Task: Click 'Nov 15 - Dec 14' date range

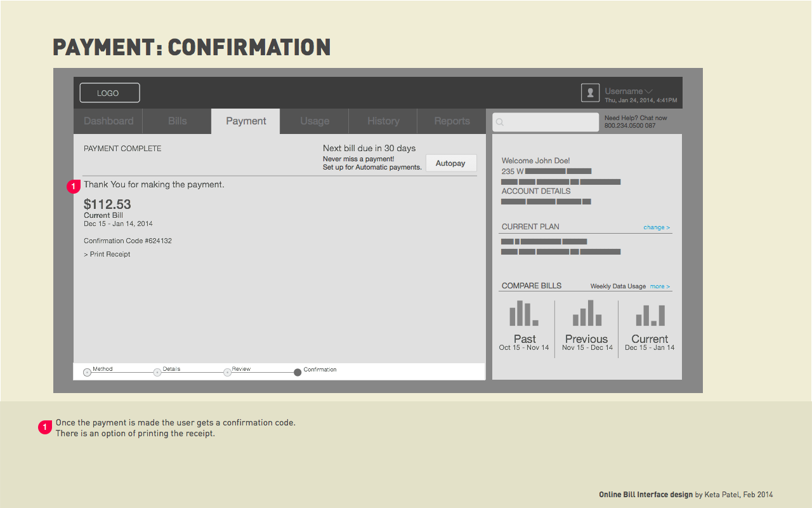Action: point(587,347)
